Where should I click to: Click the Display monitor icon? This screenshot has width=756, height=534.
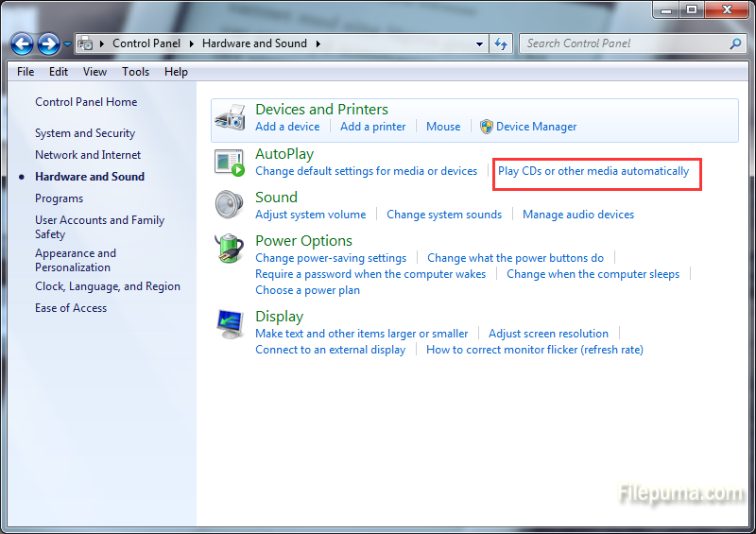tap(230, 324)
